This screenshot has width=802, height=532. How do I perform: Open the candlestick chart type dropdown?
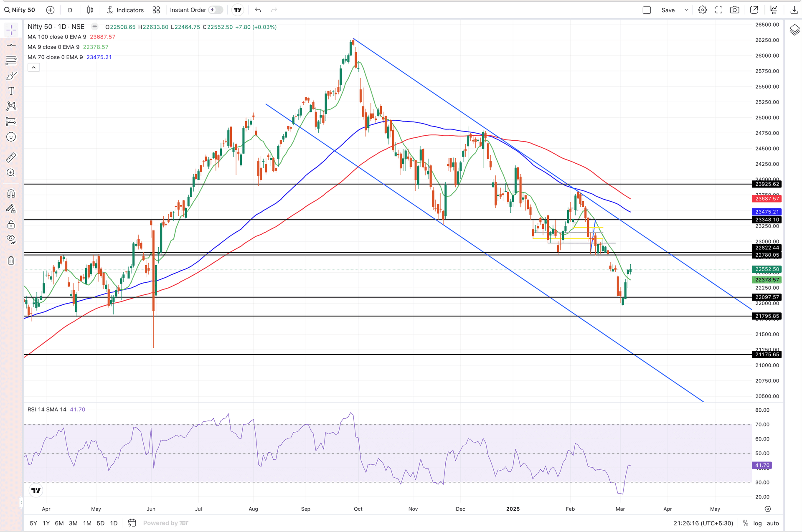pyautogui.click(x=90, y=10)
